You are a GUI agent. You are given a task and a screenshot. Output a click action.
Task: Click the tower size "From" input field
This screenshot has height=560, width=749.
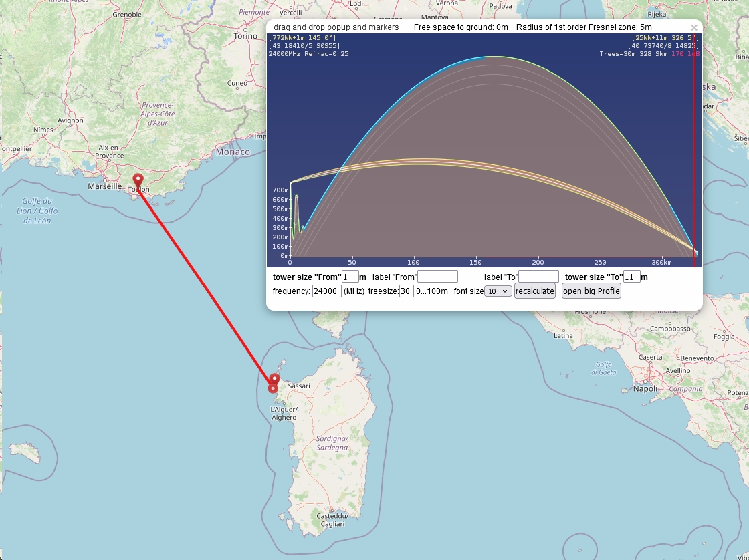click(x=350, y=277)
